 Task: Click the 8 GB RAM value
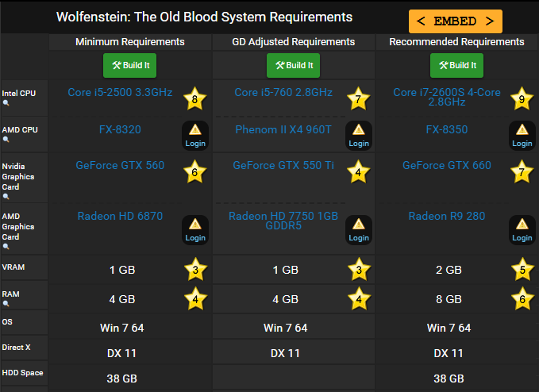[x=449, y=299]
